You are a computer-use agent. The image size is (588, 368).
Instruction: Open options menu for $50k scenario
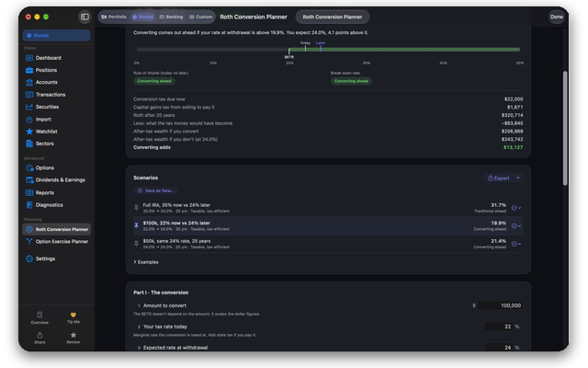coord(516,244)
